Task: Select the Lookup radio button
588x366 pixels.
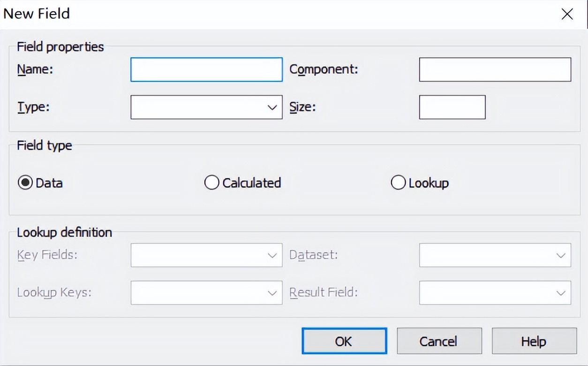Action: pyautogui.click(x=398, y=183)
